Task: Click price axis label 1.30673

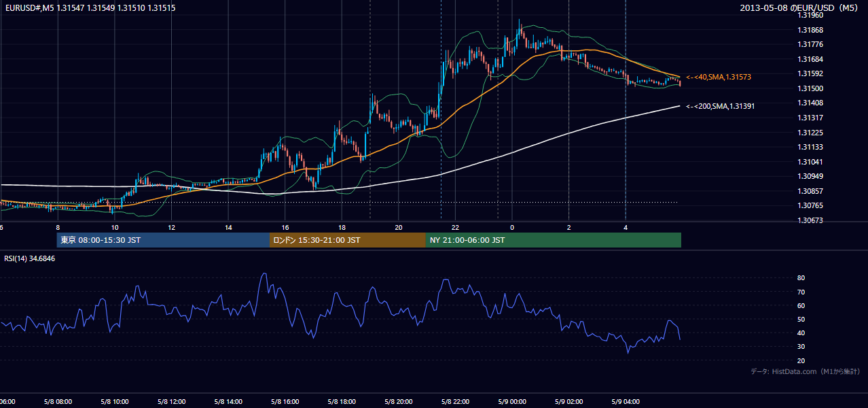Action: pos(810,220)
